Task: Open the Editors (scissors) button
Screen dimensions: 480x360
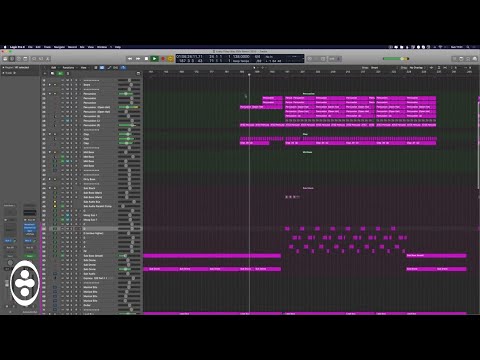Action: pos(47,59)
